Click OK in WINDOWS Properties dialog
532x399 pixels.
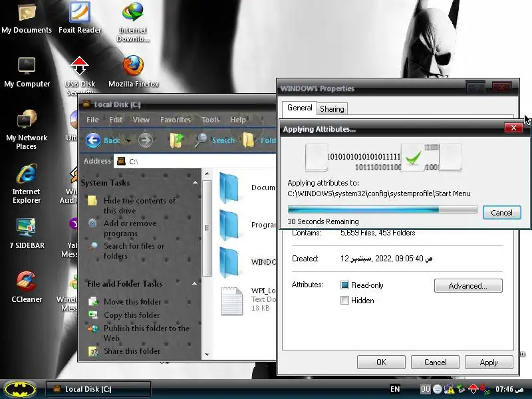(x=381, y=362)
